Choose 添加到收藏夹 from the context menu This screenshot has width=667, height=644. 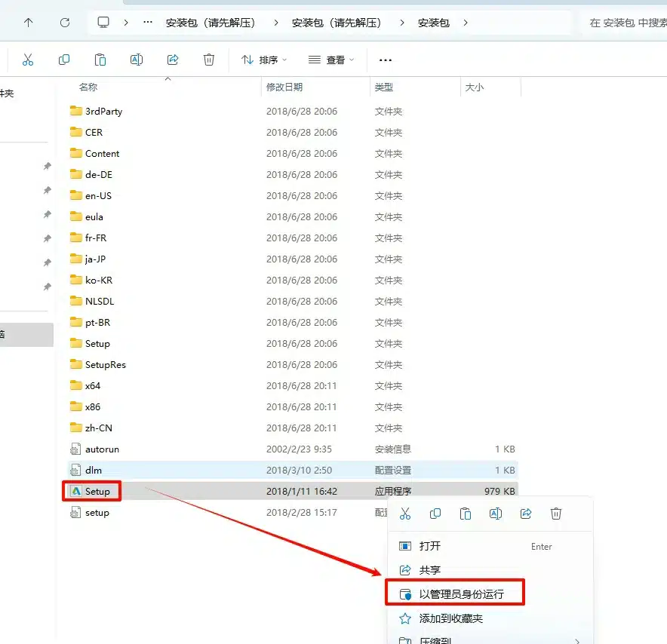pyautogui.click(x=450, y=618)
